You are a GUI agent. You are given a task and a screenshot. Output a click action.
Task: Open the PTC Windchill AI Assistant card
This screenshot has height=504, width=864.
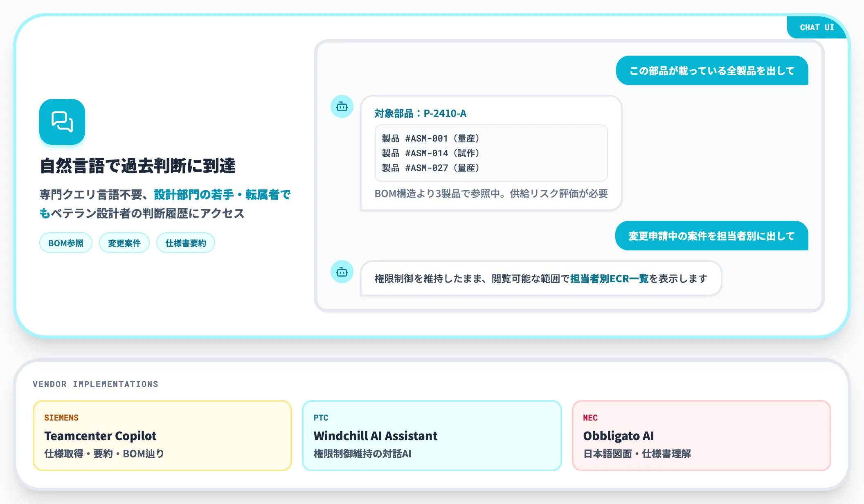432,436
